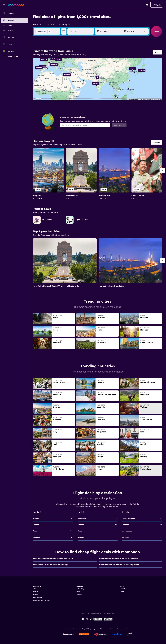This screenshot has height=644, width=166.
Task: Expand 'How can Mix & Match save me money?'
Action: tap(65, 564)
